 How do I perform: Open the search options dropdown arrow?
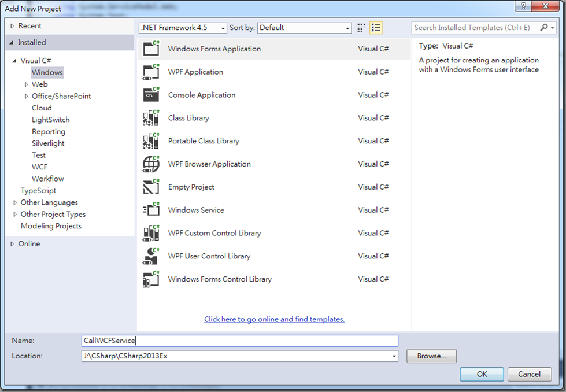coord(553,28)
